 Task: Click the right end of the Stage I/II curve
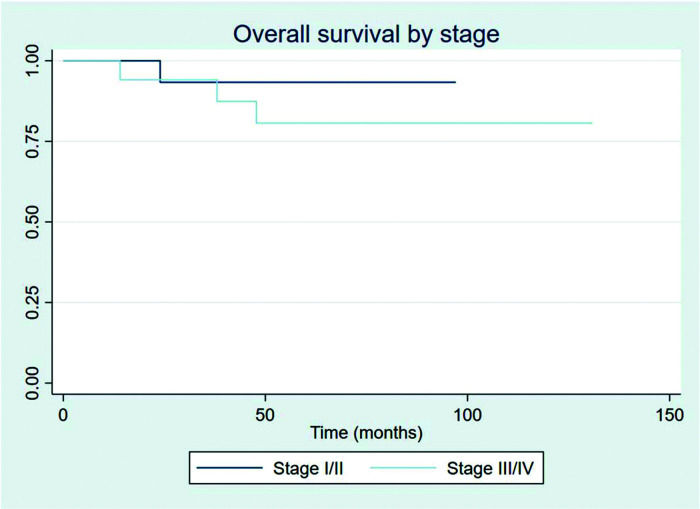(x=455, y=82)
